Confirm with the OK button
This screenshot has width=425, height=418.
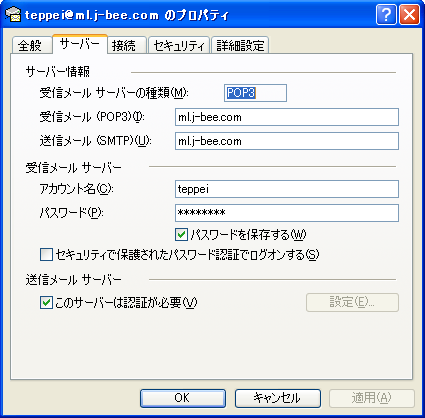point(183,398)
